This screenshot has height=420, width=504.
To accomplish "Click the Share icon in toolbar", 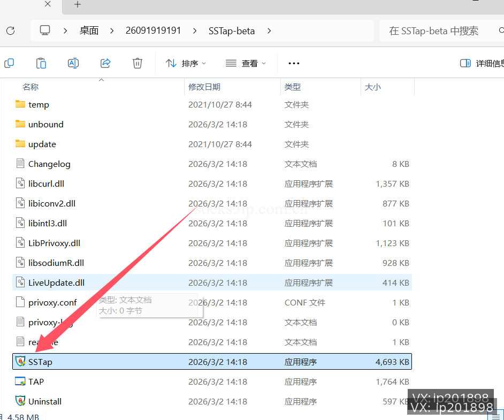I will coord(105,63).
